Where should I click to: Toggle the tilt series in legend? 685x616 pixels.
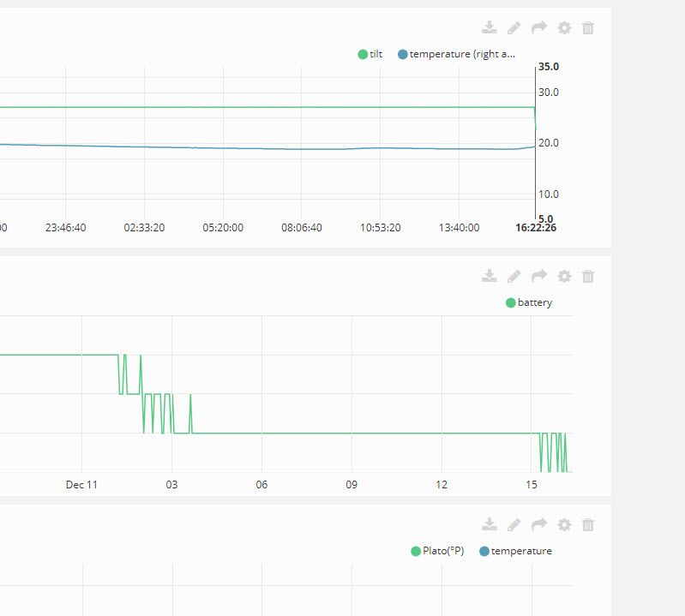click(370, 54)
